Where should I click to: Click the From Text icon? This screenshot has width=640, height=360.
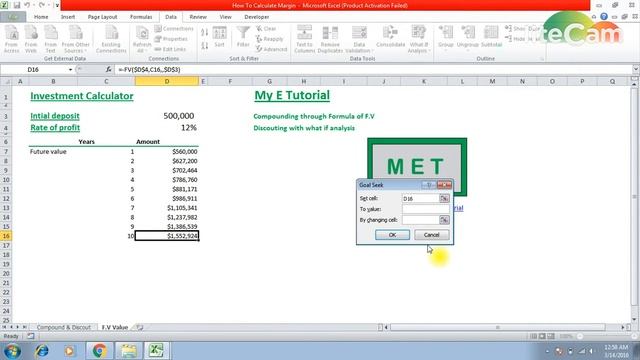pos(51,39)
